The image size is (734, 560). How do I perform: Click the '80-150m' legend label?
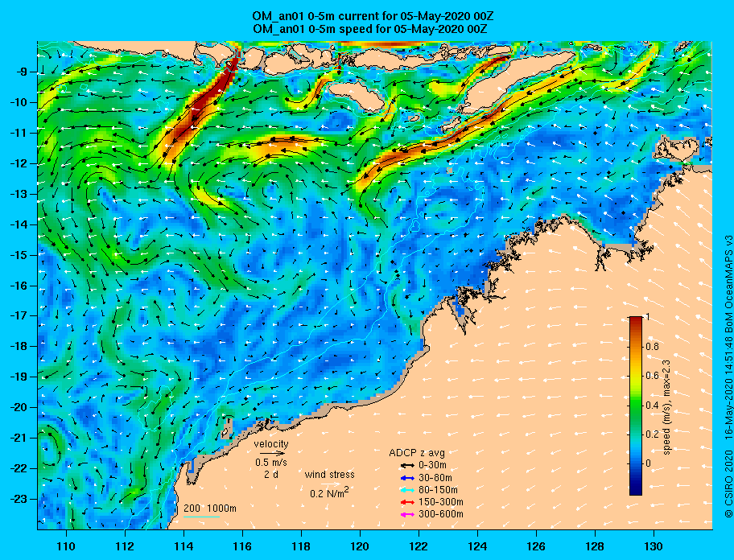tap(438, 490)
